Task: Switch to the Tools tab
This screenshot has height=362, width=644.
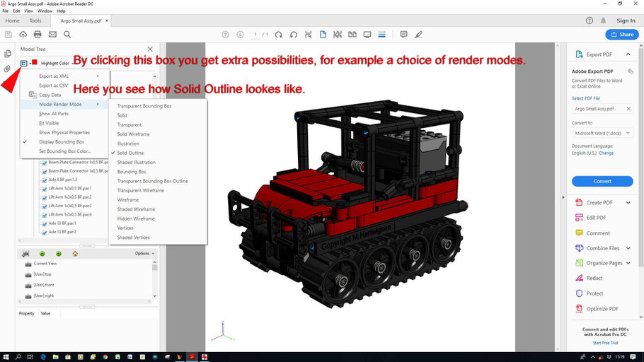Action: (35, 21)
